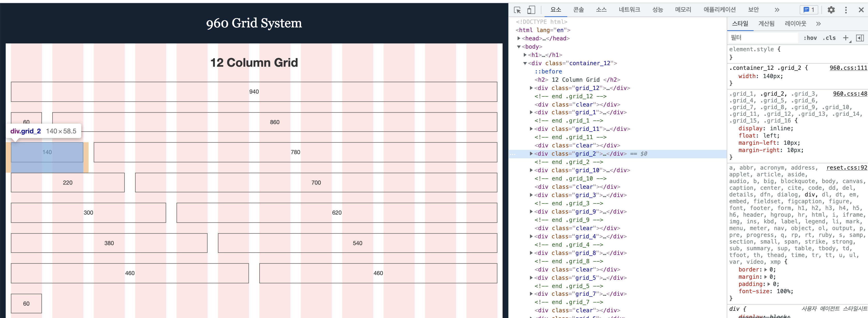Select the h2 12 Column Grid row
The height and width of the screenshot is (318, 868).
(x=577, y=80)
